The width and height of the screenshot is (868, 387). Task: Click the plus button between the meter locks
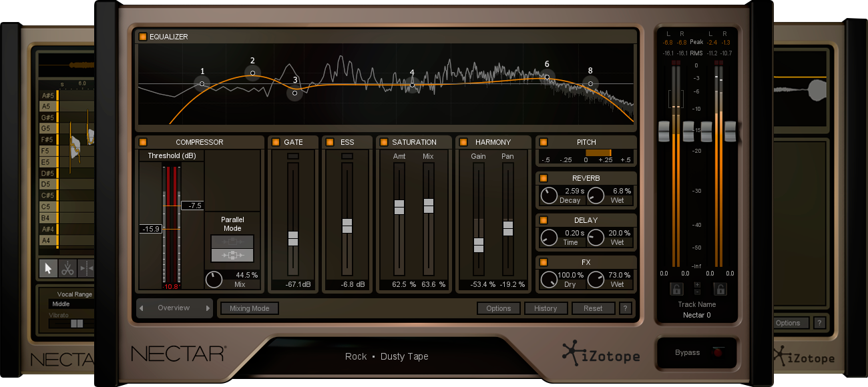click(698, 285)
